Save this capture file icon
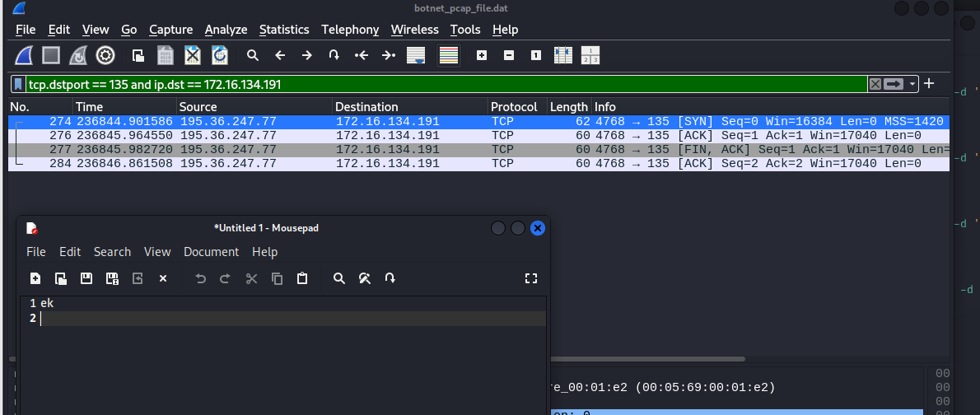Screen dimensions: 980x415 [165, 56]
